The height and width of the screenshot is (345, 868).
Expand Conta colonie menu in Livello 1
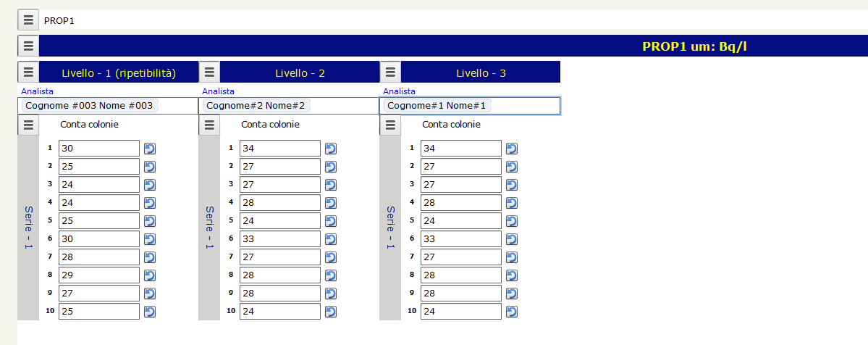[28, 125]
